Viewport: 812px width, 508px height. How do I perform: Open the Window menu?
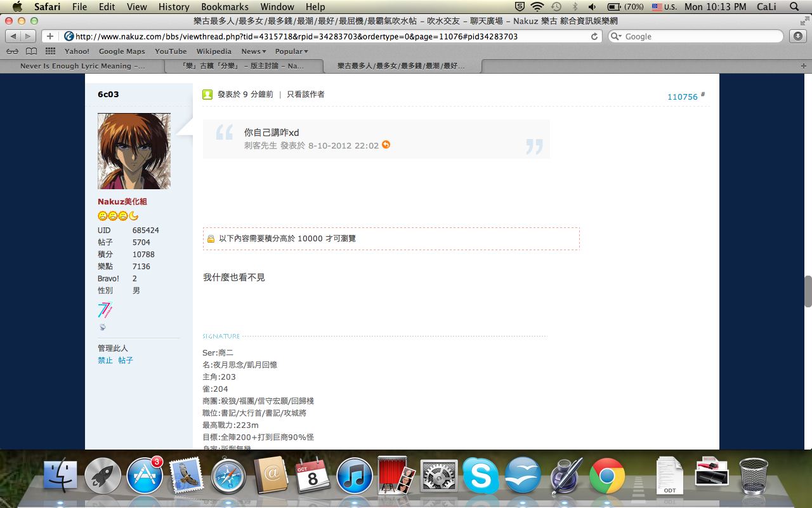point(277,7)
